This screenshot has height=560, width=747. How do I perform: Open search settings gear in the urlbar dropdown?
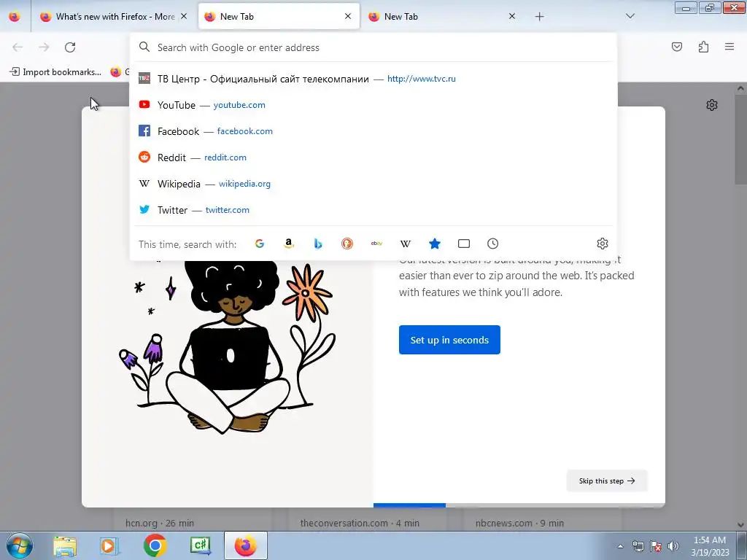tap(602, 244)
